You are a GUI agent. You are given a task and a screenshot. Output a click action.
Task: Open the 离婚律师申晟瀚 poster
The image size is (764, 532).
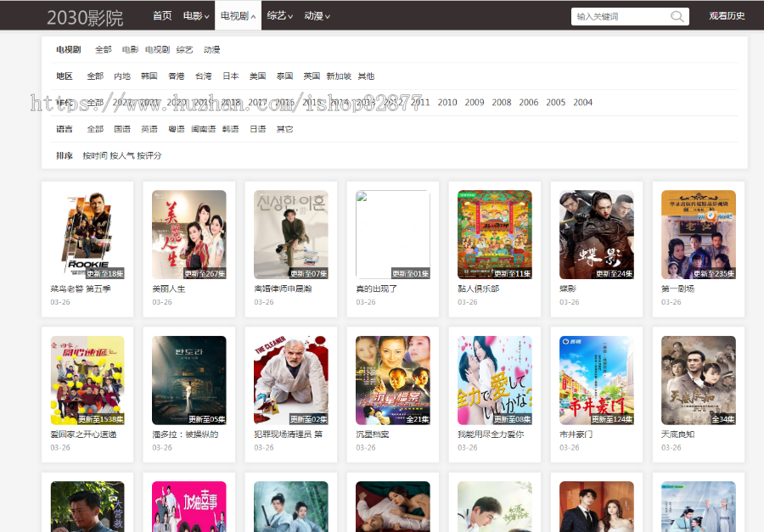pyautogui.click(x=291, y=234)
